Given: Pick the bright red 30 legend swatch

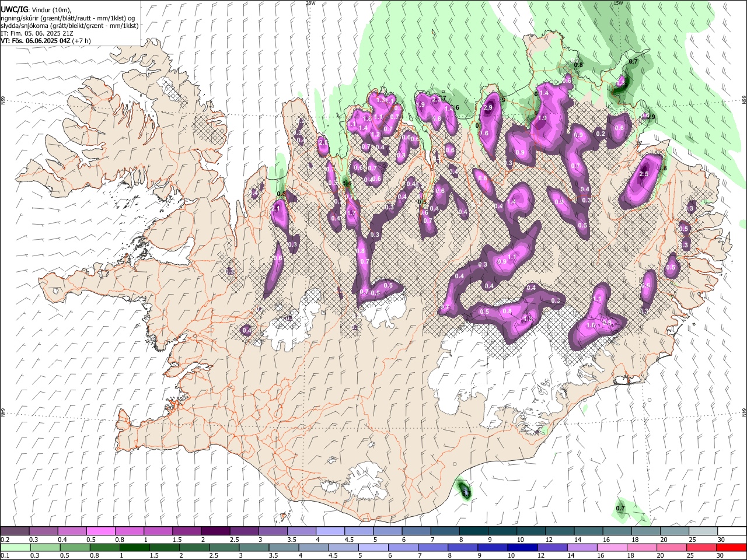Looking at the screenshot, I should (732, 547).
